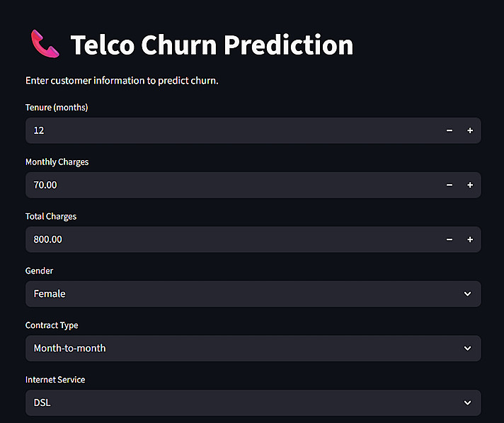The image size is (504, 423).
Task: Click the Tenure (months) label
Action: [x=57, y=108]
